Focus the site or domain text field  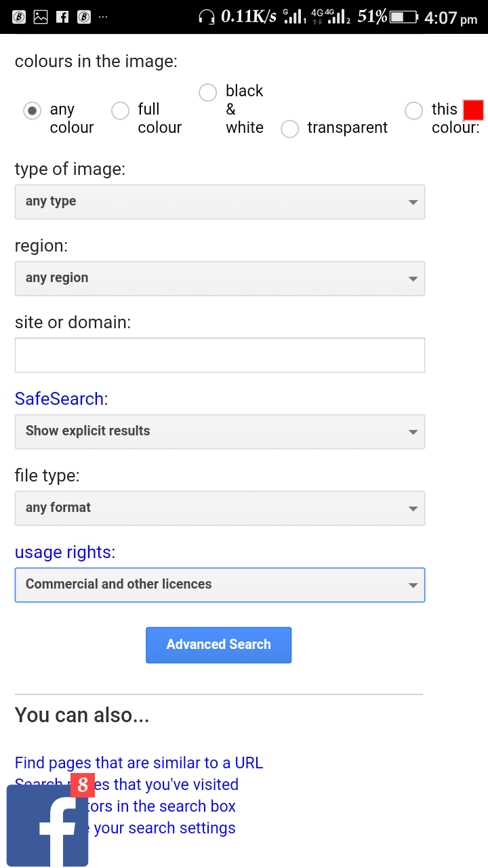pyautogui.click(x=220, y=355)
